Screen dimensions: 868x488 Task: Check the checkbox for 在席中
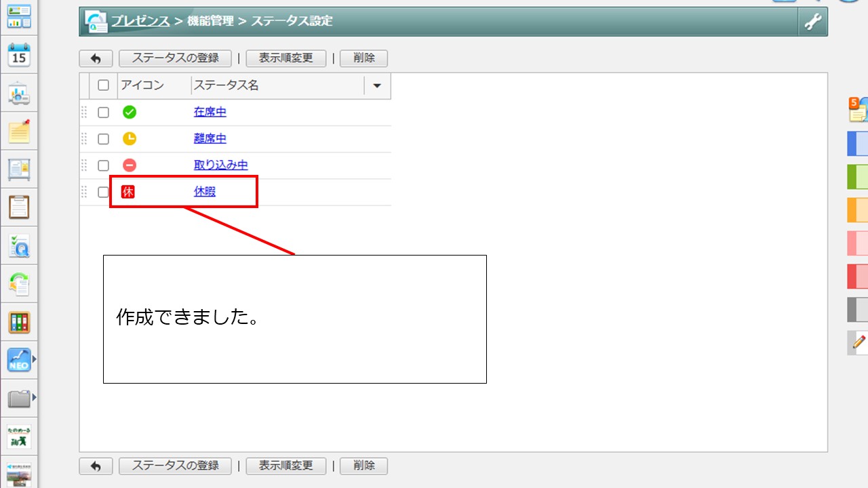(x=103, y=112)
